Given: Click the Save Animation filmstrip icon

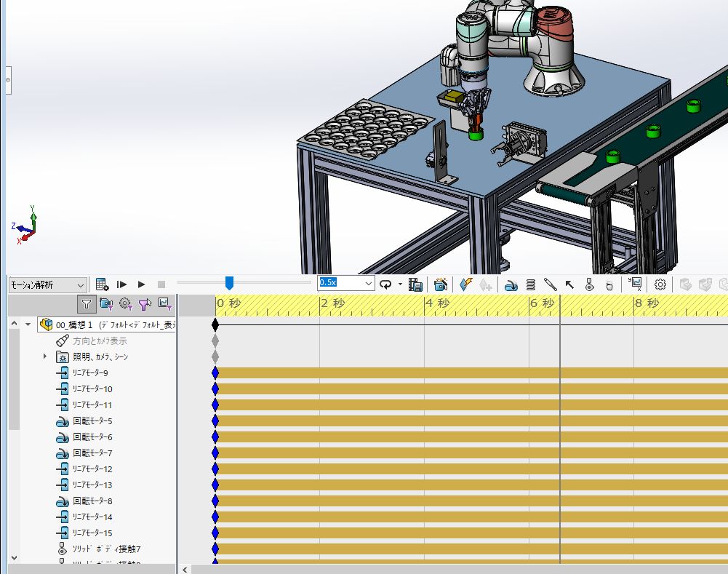Looking at the screenshot, I should click(x=416, y=284).
